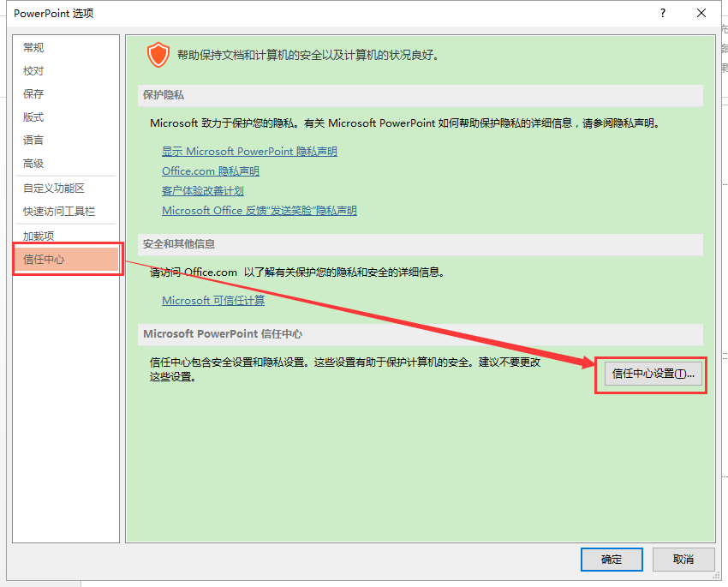Follow the Microsoft 可信任计算 link

tap(213, 301)
